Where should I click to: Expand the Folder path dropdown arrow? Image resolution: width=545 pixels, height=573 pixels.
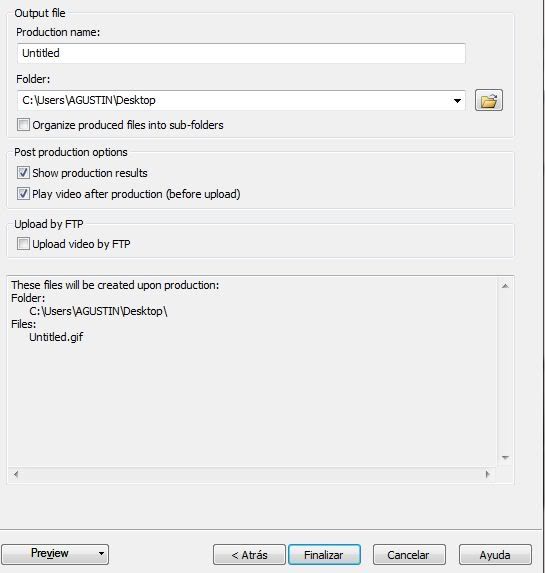coord(457,100)
